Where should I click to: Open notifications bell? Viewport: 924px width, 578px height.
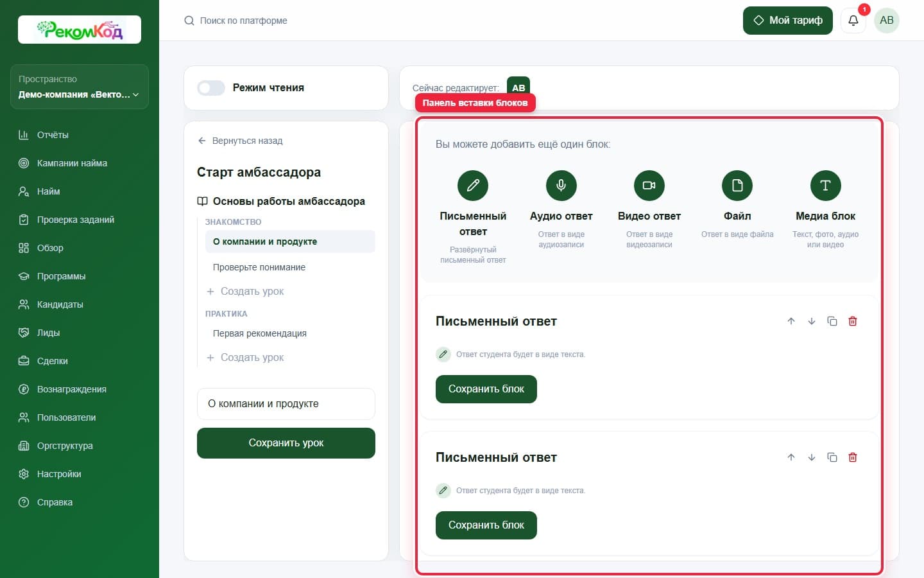click(x=853, y=21)
